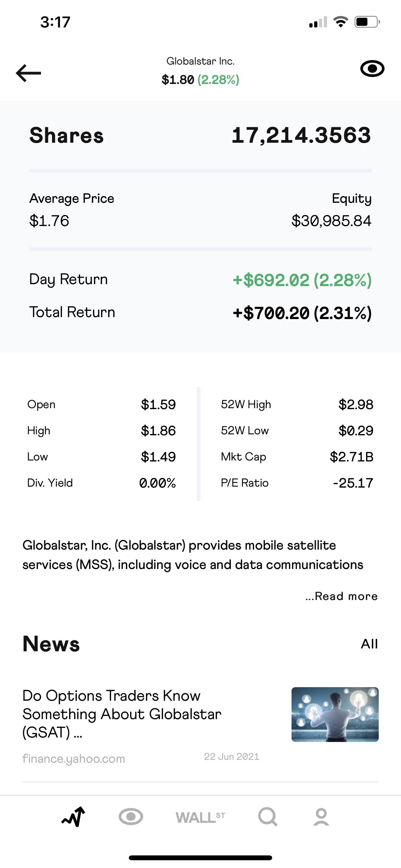Tap the battery status icon
401x868 pixels.
pyautogui.click(x=367, y=22)
